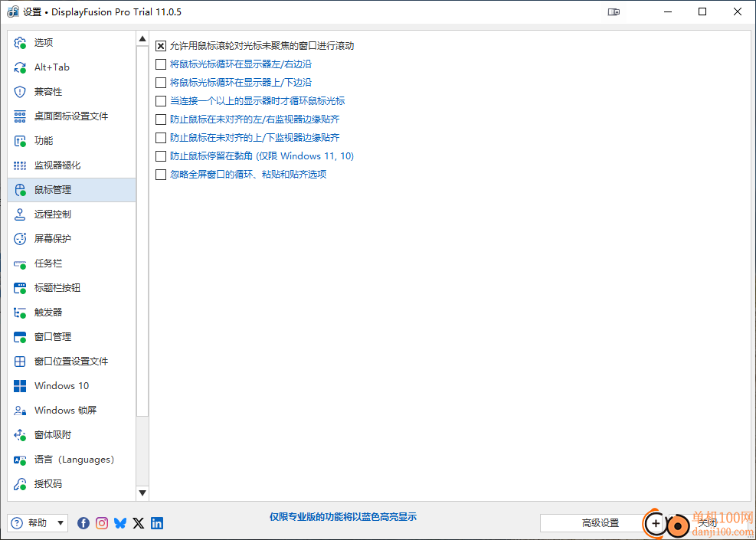Image resolution: width=756 pixels, height=540 pixels.
Task: Select the Windows 锁屏 label in the sidebar
Action: [x=66, y=411]
